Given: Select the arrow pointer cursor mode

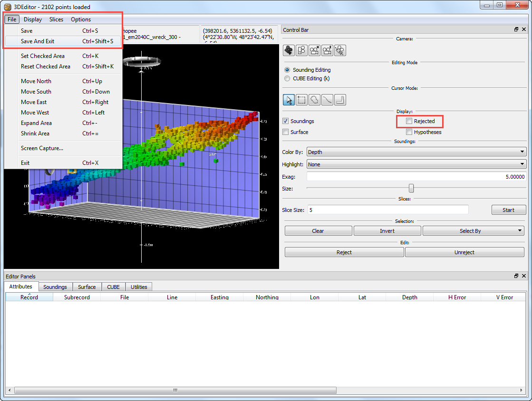Looking at the screenshot, I should (x=289, y=100).
